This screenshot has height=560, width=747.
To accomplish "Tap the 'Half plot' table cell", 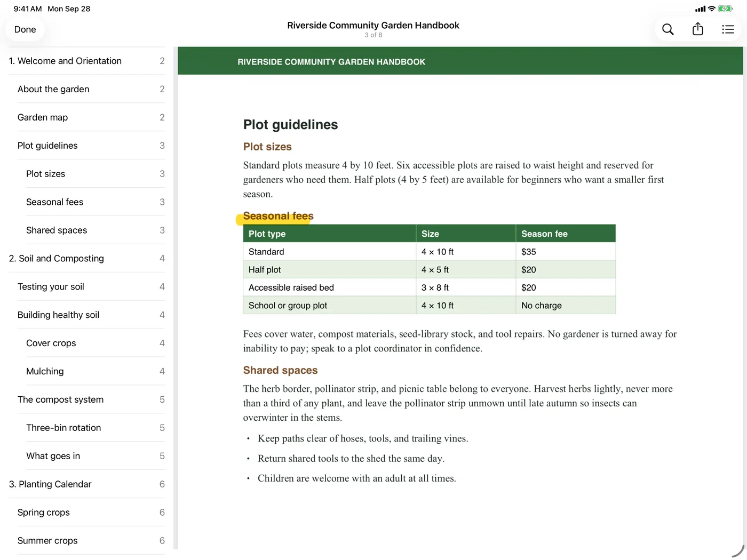I will 330,270.
